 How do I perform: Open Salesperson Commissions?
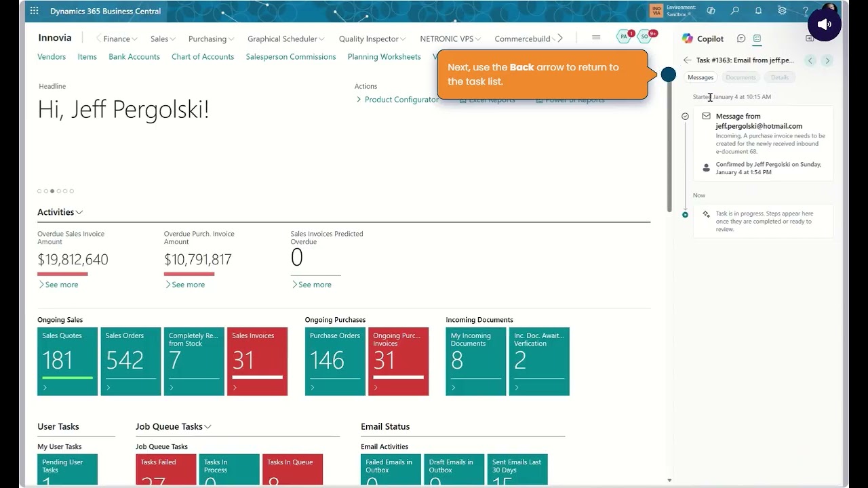tap(291, 57)
